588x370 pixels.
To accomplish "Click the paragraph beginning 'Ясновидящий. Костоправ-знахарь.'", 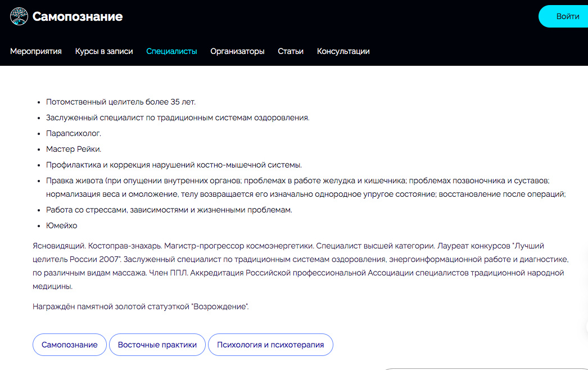I will tap(301, 266).
